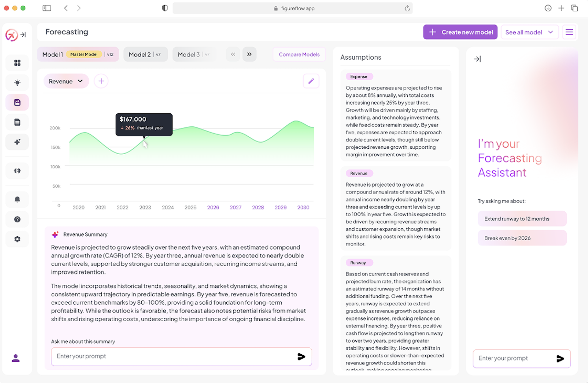Open the document reports icon in sidebar
The height and width of the screenshot is (383, 588).
[17, 122]
